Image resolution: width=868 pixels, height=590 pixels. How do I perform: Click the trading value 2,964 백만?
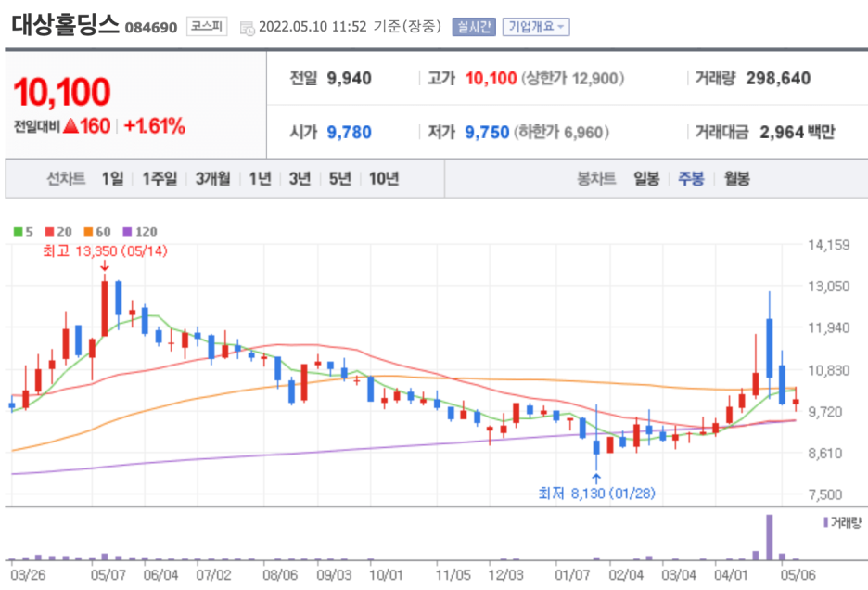798,133
